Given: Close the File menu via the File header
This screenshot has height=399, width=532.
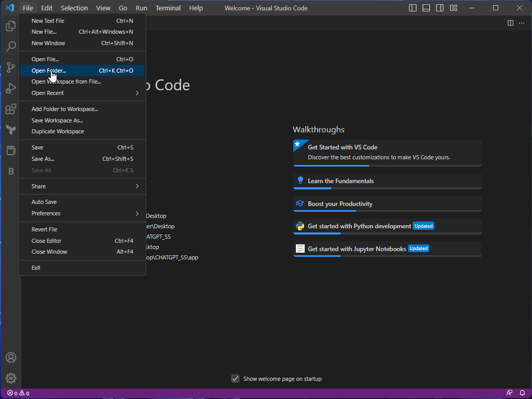Looking at the screenshot, I should [x=28, y=8].
